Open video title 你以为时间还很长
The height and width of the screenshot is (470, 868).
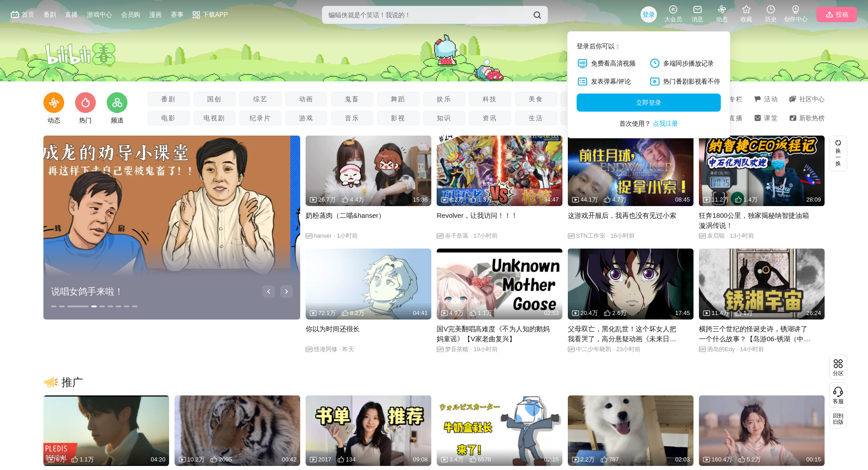(333, 329)
